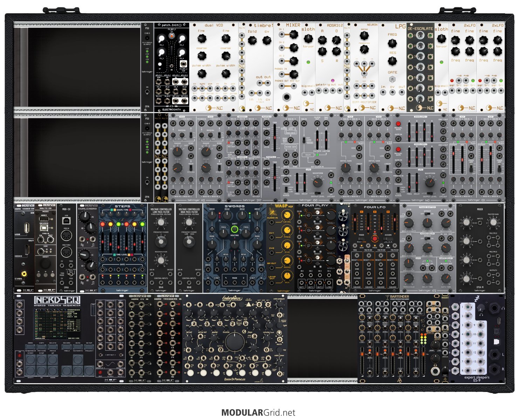Click the encoder knob on Multi-IO EDIT section

pos(46,263)
